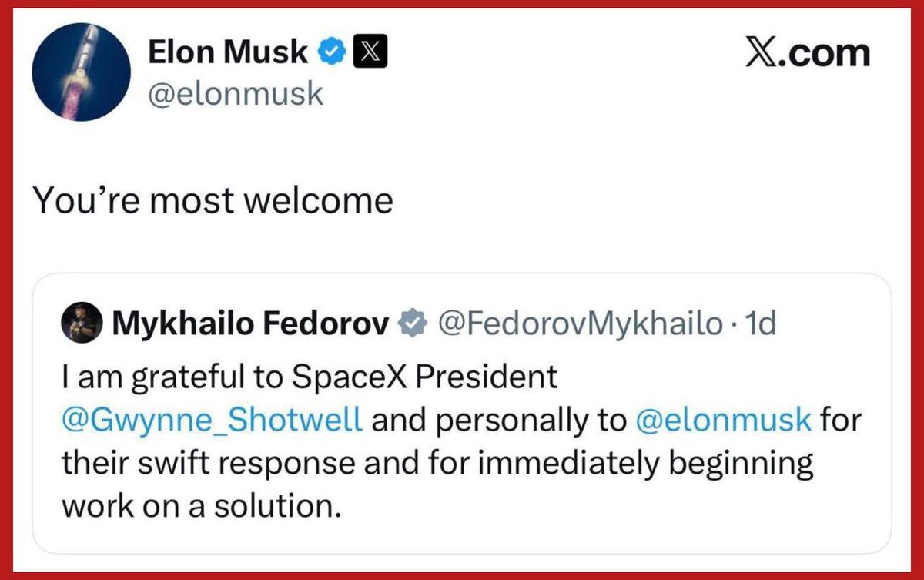Image resolution: width=924 pixels, height=580 pixels.
Task: Open Elon Musk's rocket profile picture
Action: [82, 72]
